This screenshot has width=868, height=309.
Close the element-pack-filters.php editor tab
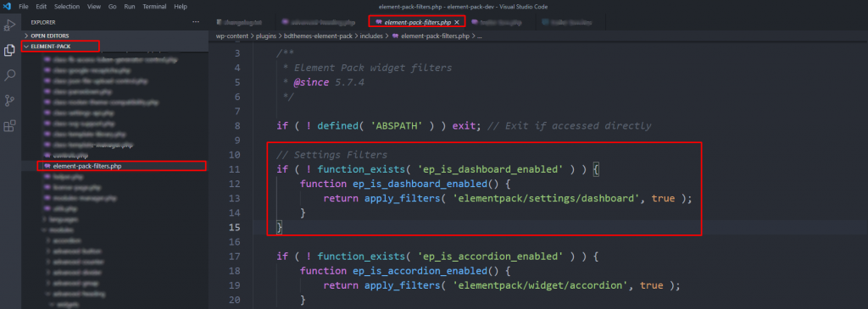(x=457, y=23)
